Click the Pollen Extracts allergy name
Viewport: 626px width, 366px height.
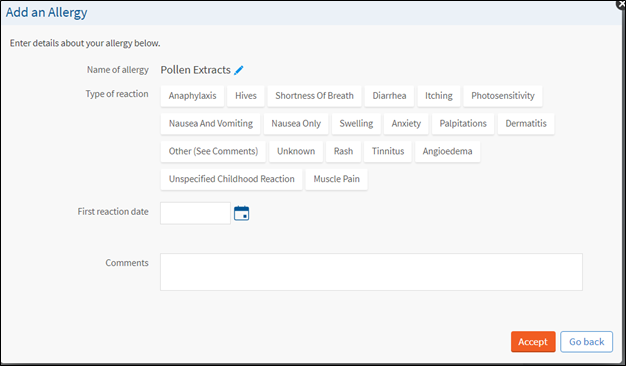tap(196, 70)
